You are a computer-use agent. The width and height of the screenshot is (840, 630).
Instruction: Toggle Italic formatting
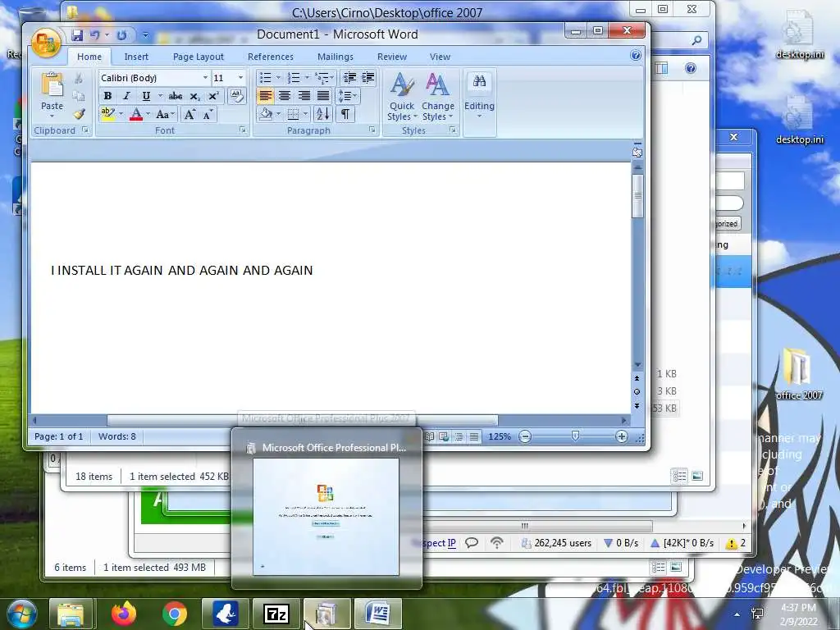tap(126, 97)
